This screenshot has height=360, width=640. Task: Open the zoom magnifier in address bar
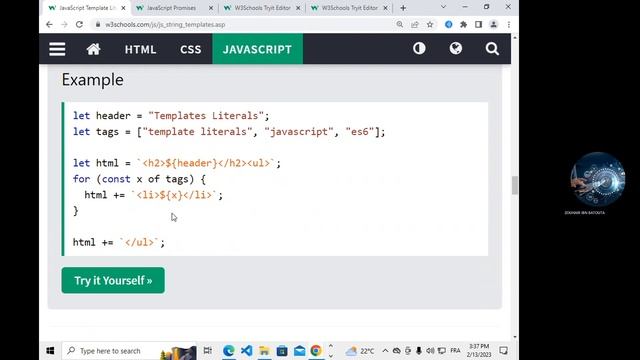400,24
